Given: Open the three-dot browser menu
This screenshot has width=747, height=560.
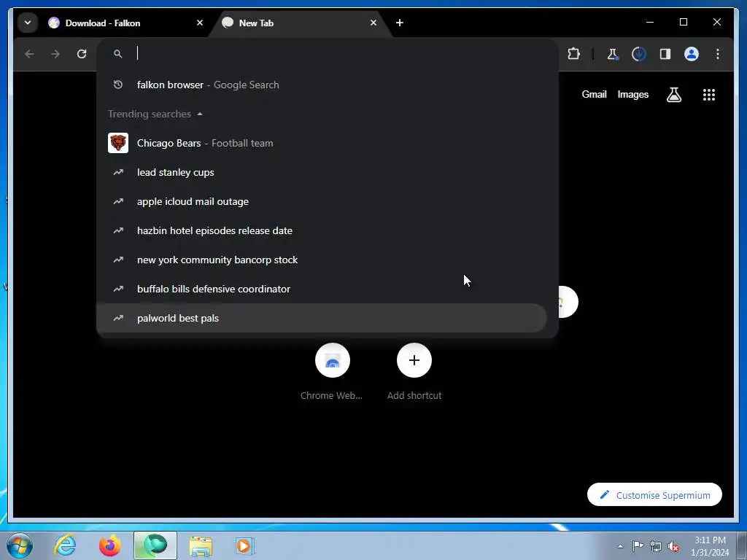Looking at the screenshot, I should point(718,54).
